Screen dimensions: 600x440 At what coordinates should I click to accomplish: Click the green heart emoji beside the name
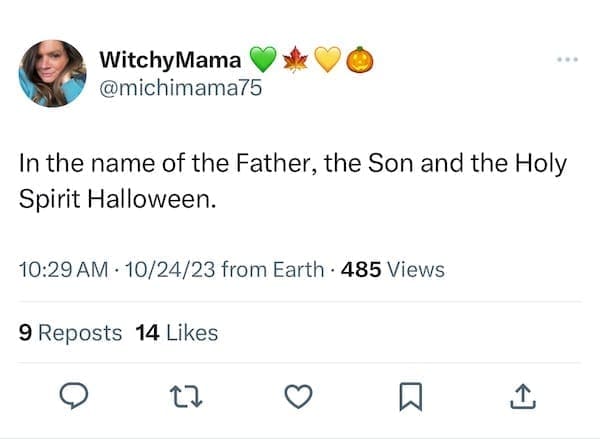point(262,60)
